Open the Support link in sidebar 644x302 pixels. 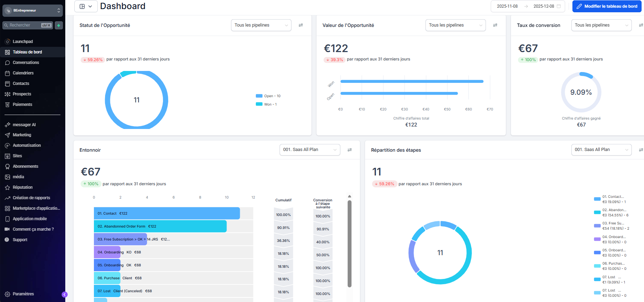point(20,240)
